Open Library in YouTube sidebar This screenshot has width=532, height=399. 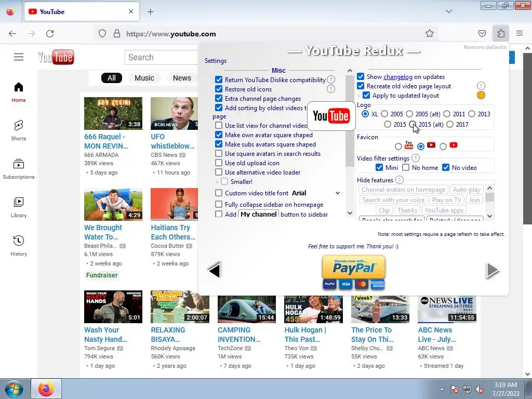19,207
